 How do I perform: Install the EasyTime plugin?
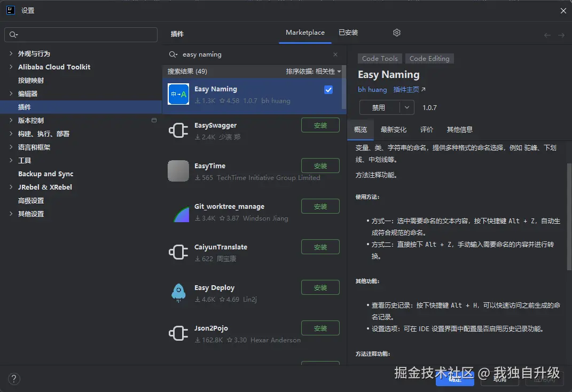(x=320, y=166)
